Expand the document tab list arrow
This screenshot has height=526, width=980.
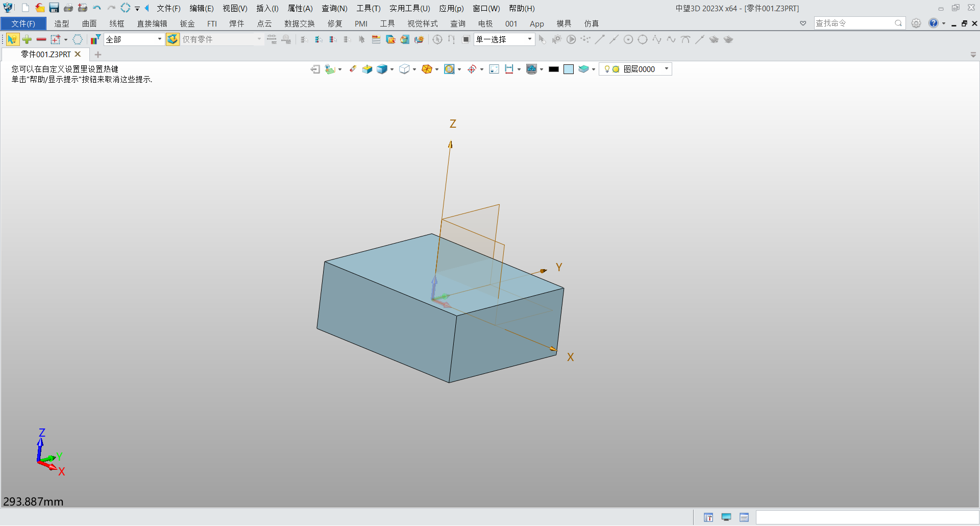pos(973,55)
